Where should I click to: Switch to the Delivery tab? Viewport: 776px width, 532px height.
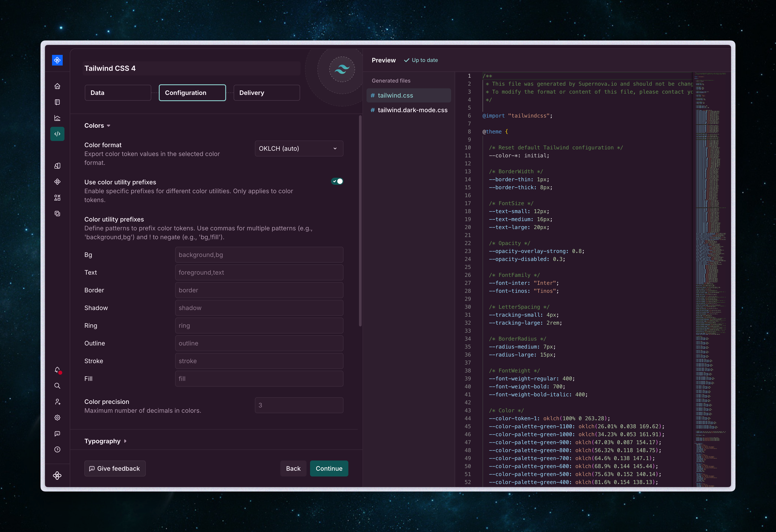tap(266, 93)
